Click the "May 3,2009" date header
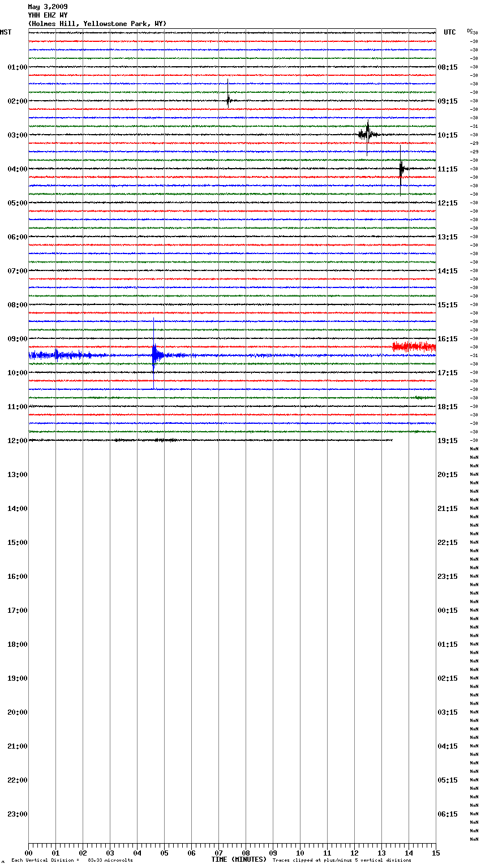Screen dimensions: 481x868 click(x=48, y=7)
